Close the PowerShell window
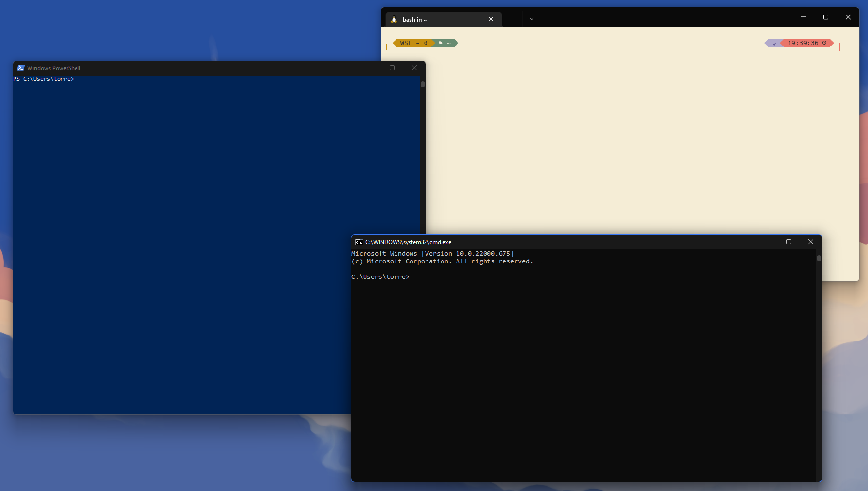The image size is (868, 491). 414,68
